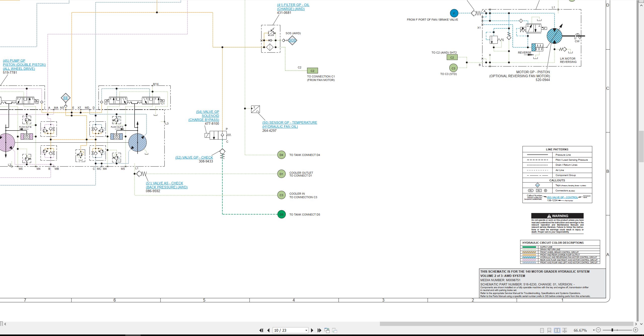Jump to the last page
Image resolution: width=644 pixels, height=336 pixels.
(x=319, y=330)
